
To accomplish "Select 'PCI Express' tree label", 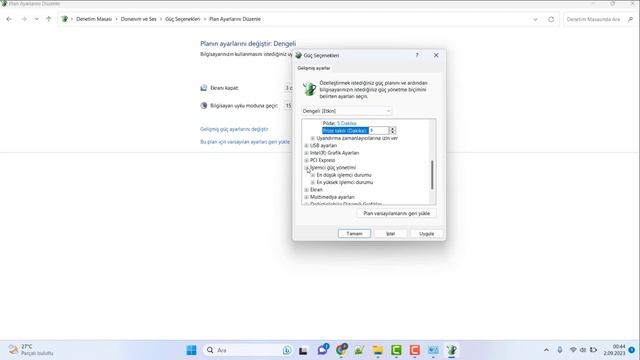I will (x=322, y=160).
